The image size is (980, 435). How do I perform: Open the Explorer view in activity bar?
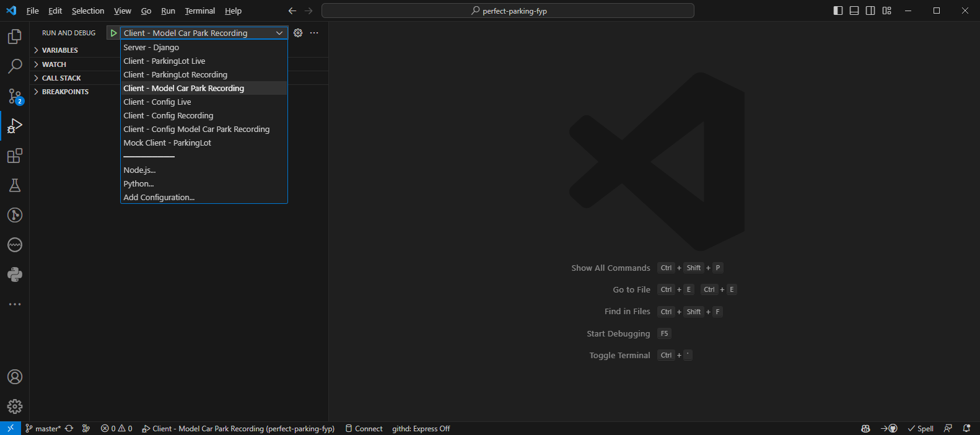pos(15,37)
